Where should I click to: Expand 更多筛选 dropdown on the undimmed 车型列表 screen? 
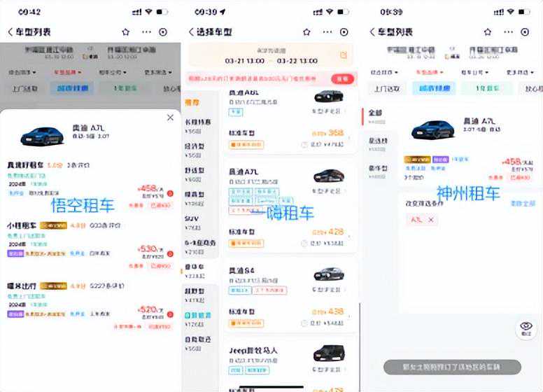point(520,72)
